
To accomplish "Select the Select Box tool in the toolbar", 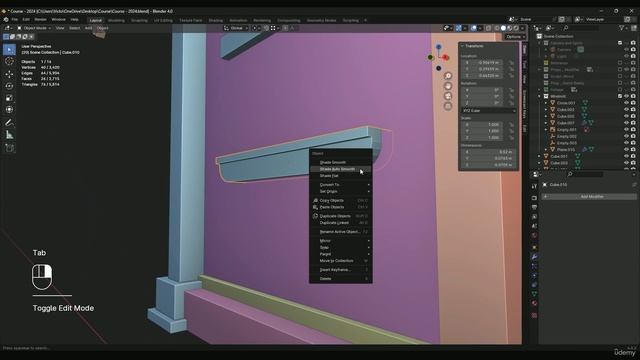I will (9, 49).
